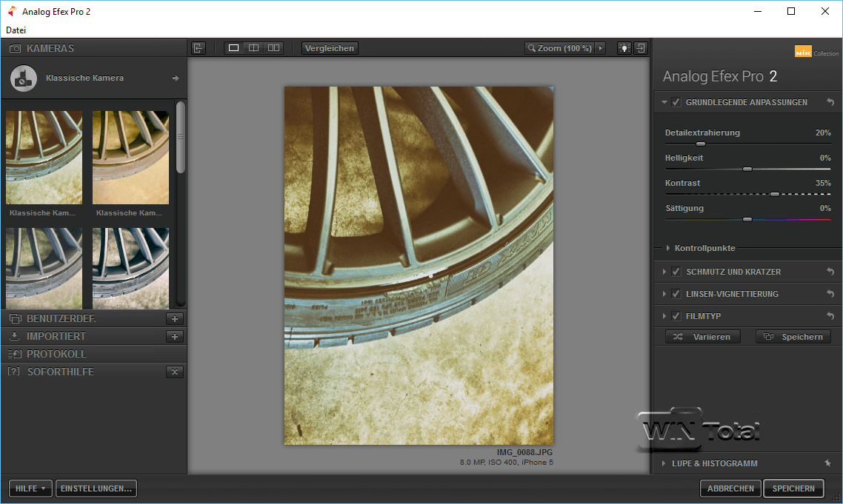The height and width of the screenshot is (504, 843).
Task: Uncheck the Grundlegende Anpassungen checkbox
Action: [676, 102]
